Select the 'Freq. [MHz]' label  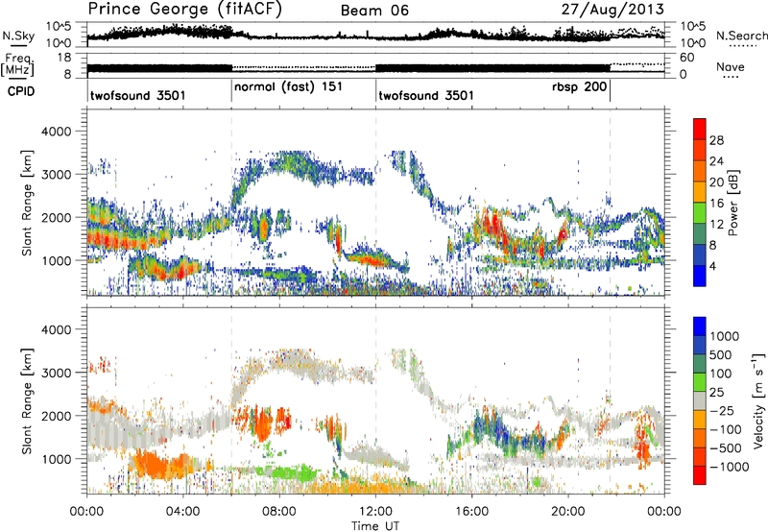17,64
